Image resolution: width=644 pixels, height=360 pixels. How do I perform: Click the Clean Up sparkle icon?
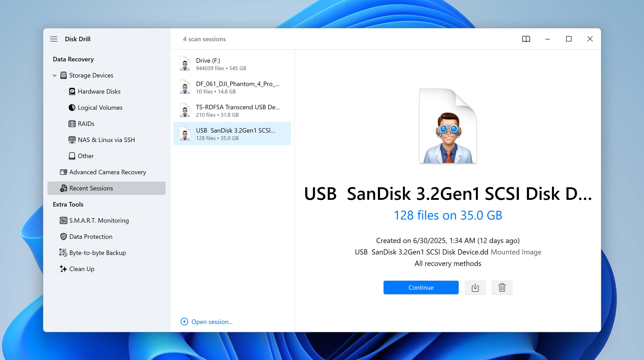coord(63,269)
